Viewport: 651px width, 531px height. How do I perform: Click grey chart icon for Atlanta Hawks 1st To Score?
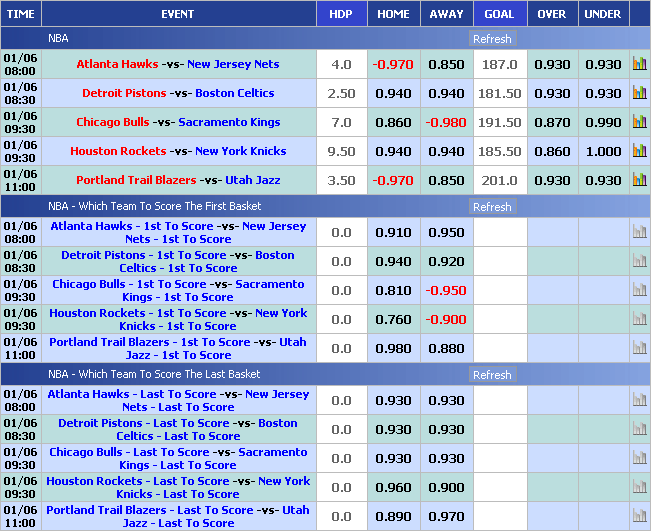pyautogui.click(x=639, y=232)
